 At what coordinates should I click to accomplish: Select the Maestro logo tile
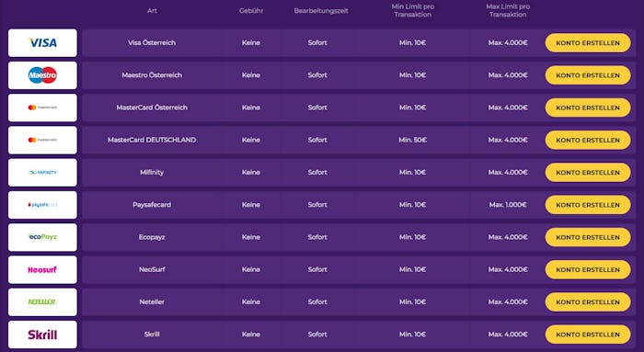(x=42, y=75)
